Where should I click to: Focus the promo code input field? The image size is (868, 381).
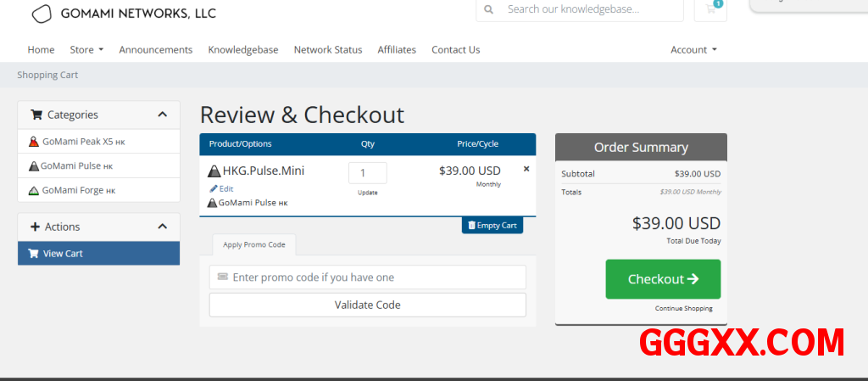point(373,277)
